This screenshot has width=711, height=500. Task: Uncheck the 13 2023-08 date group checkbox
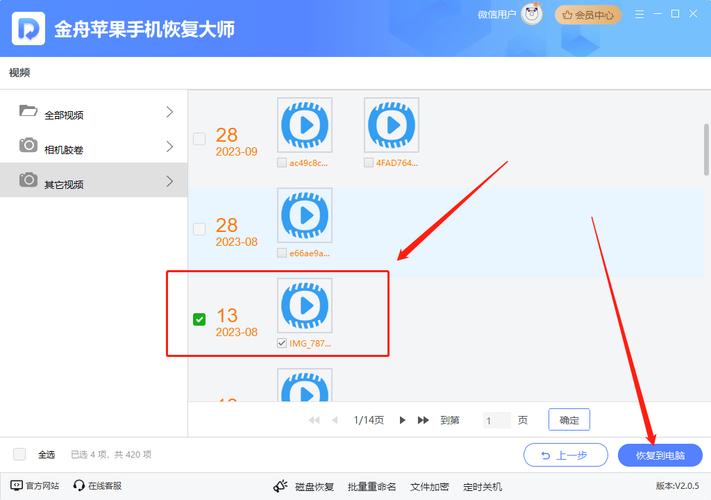pyautogui.click(x=199, y=319)
